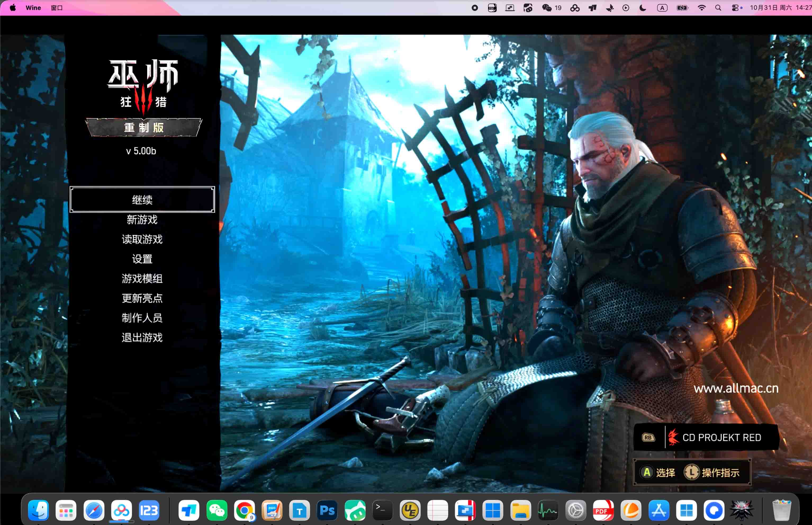Image resolution: width=812 pixels, height=525 pixels.
Task: Open App Store from the Dock
Action: tap(659, 510)
